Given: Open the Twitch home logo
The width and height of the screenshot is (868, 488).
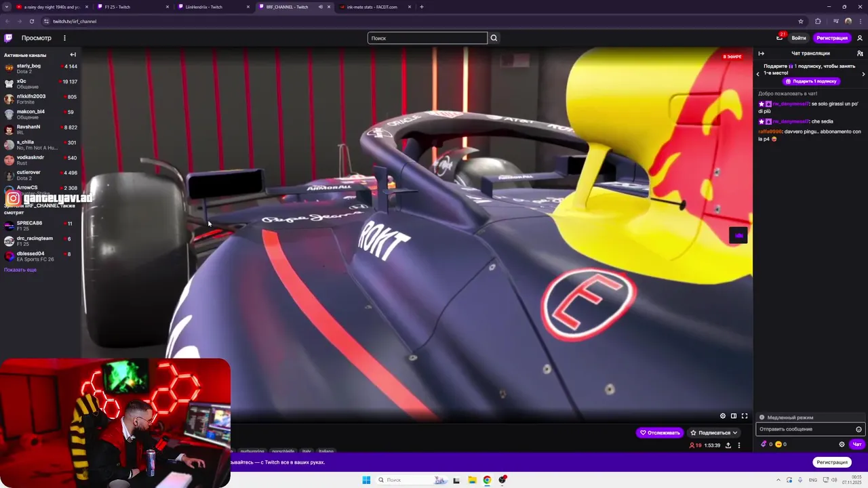Looking at the screenshot, I should 9,38.
